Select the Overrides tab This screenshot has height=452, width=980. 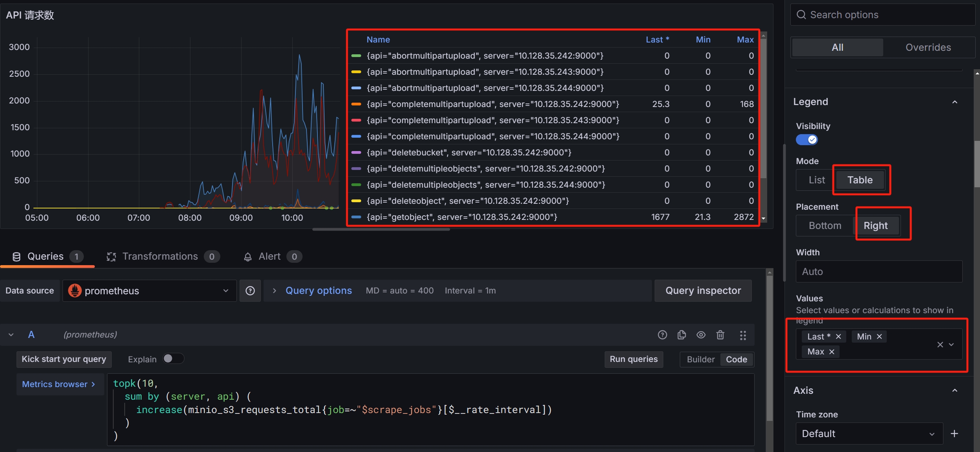(x=928, y=47)
